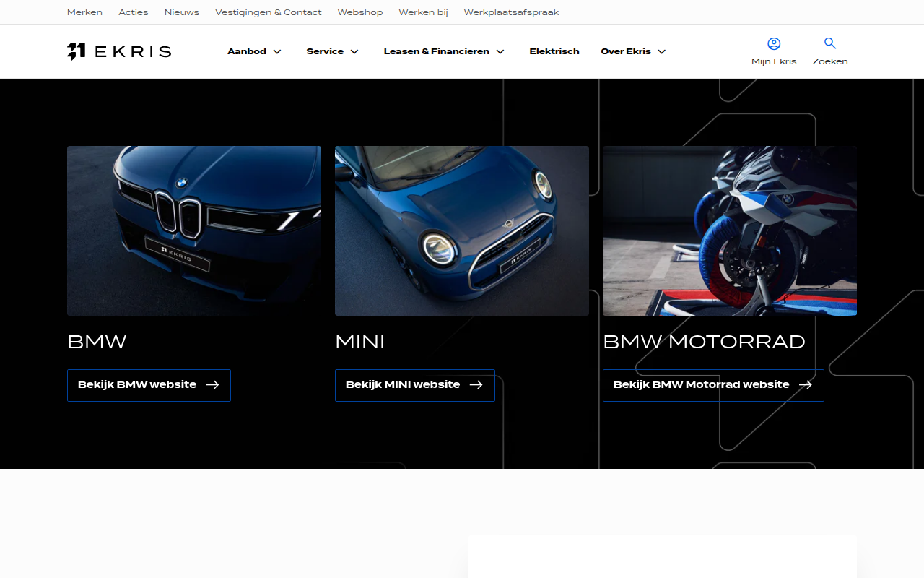The width and height of the screenshot is (924, 578).
Task: Click the MINI heading
Action: coord(360,342)
